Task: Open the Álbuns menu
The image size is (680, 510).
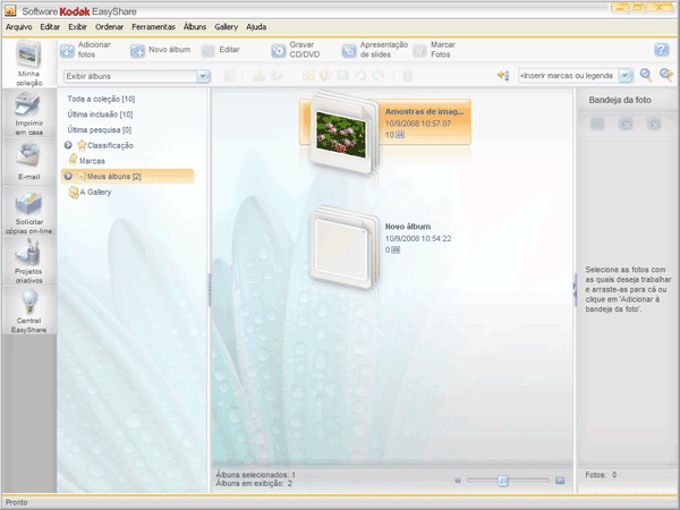Action: [195, 27]
